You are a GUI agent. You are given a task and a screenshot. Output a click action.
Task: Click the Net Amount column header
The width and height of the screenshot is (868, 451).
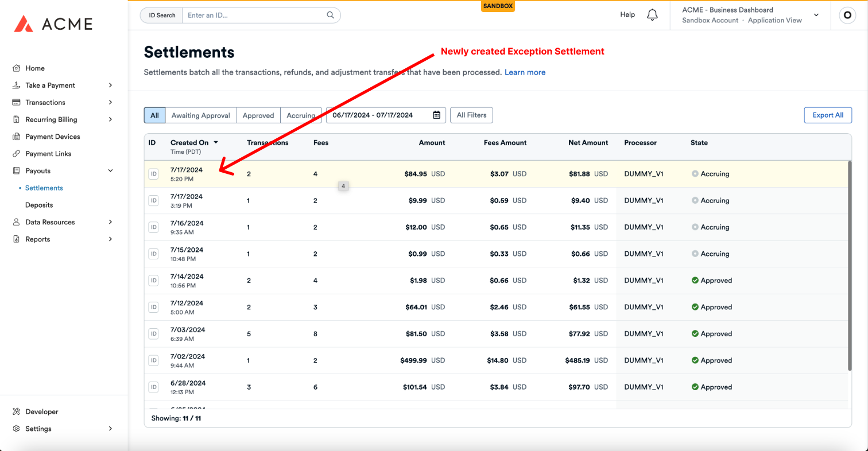(588, 143)
